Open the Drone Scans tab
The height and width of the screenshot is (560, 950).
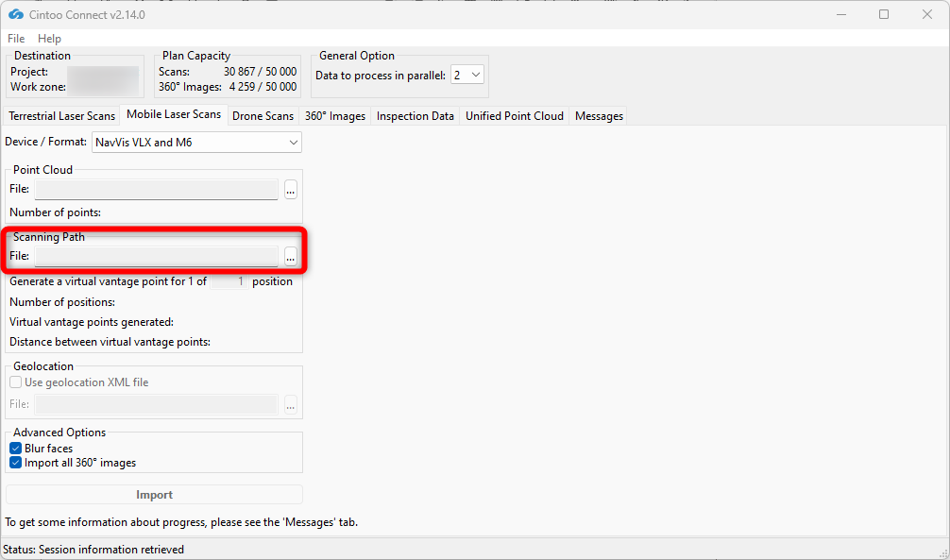tap(263, 116)
